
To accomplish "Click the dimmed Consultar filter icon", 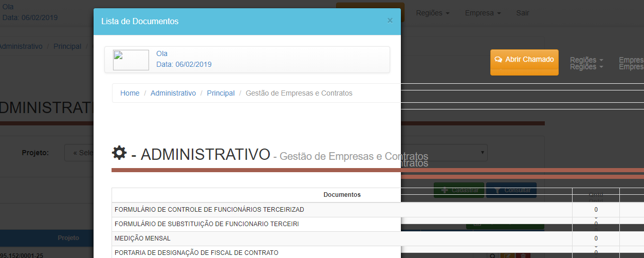I will (497, 190).
